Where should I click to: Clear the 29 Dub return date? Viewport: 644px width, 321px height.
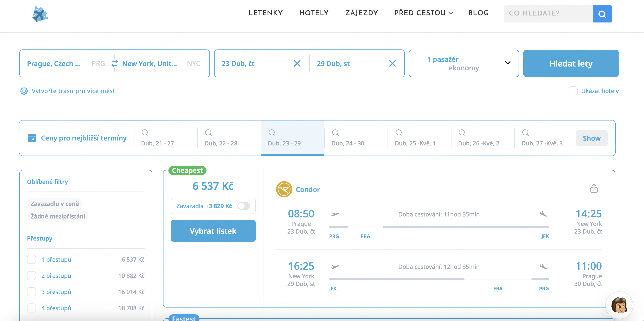392,63
